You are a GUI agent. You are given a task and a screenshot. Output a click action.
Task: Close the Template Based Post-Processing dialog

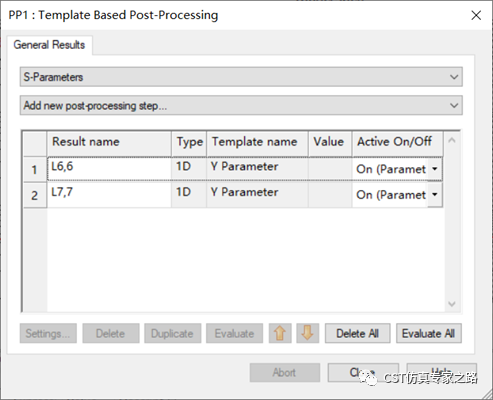pos(476,15)
